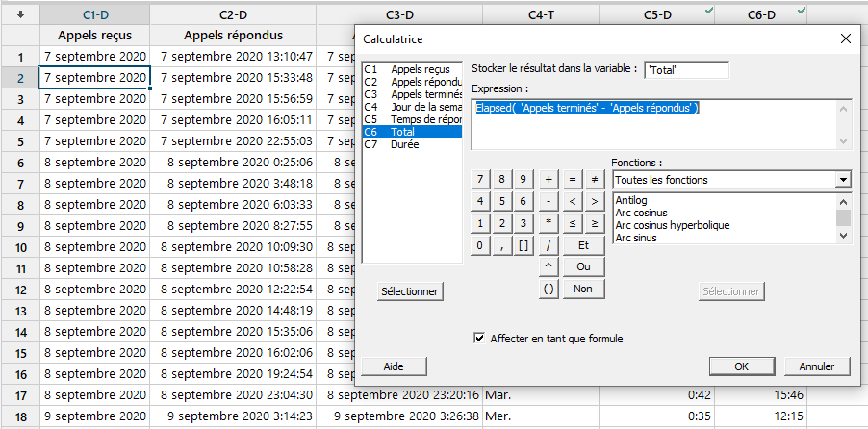Select the C2-D column header
The image size is (868, 429).
[x=233, y=15]
